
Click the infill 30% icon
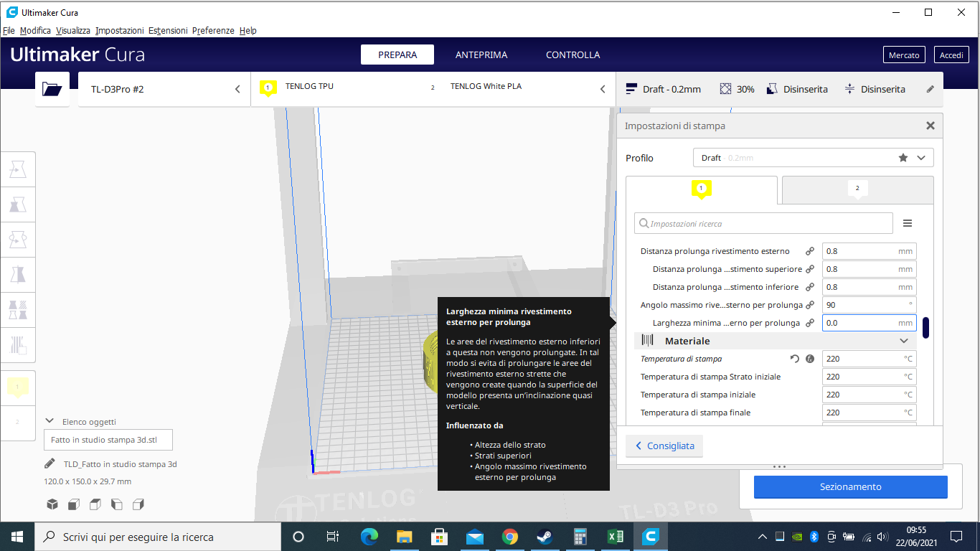coord(725,89)
